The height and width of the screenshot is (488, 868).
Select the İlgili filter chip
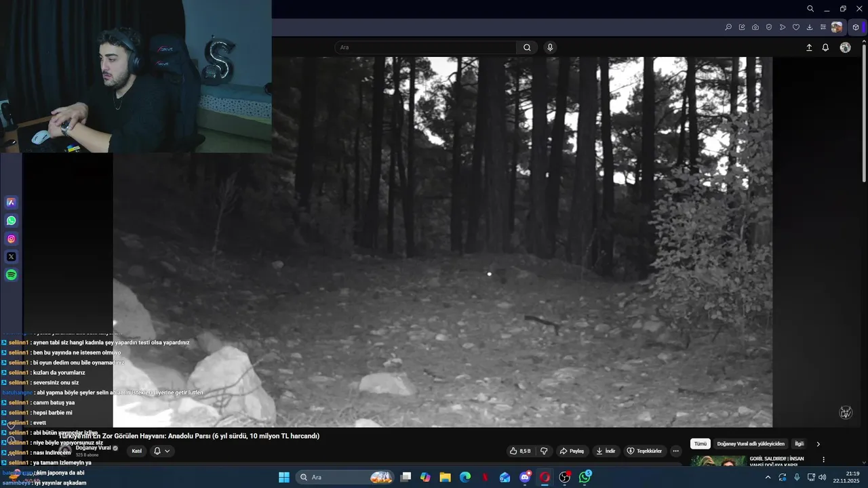[x=800, y=444]
